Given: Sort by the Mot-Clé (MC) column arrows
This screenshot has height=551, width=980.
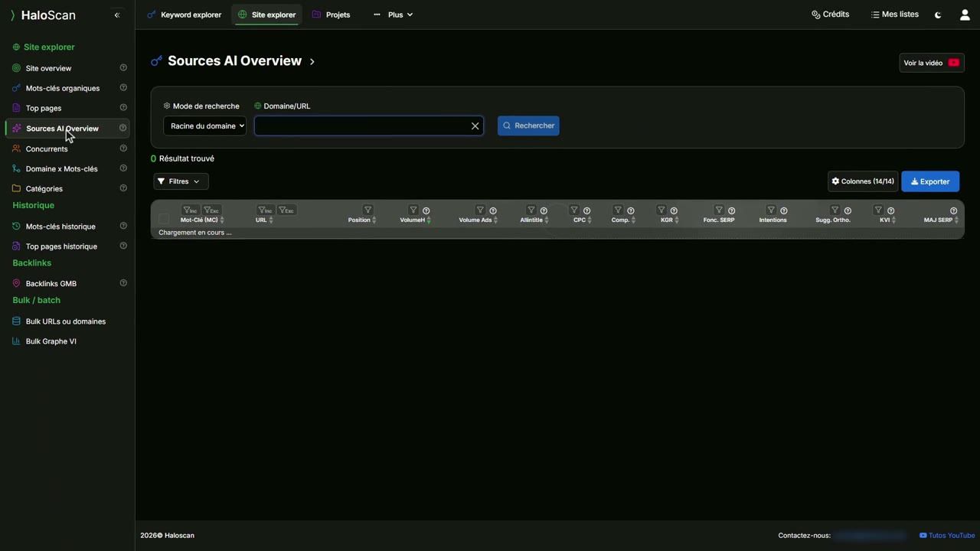Looking at the screenshot, I should 222,220.
